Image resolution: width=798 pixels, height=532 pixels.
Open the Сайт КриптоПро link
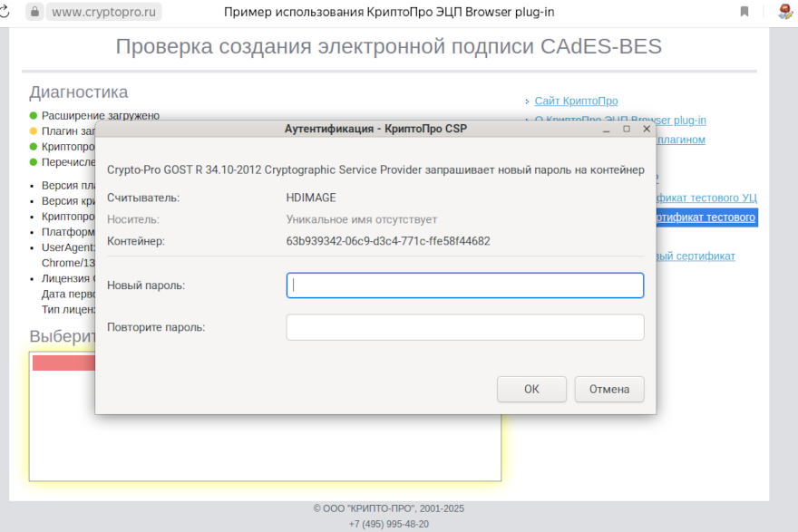point(575,101)
